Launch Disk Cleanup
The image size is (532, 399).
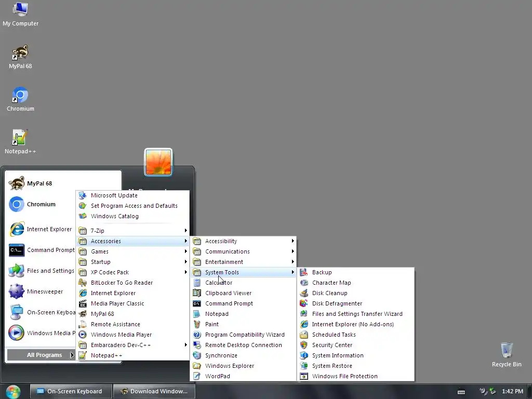pos(356,293)
